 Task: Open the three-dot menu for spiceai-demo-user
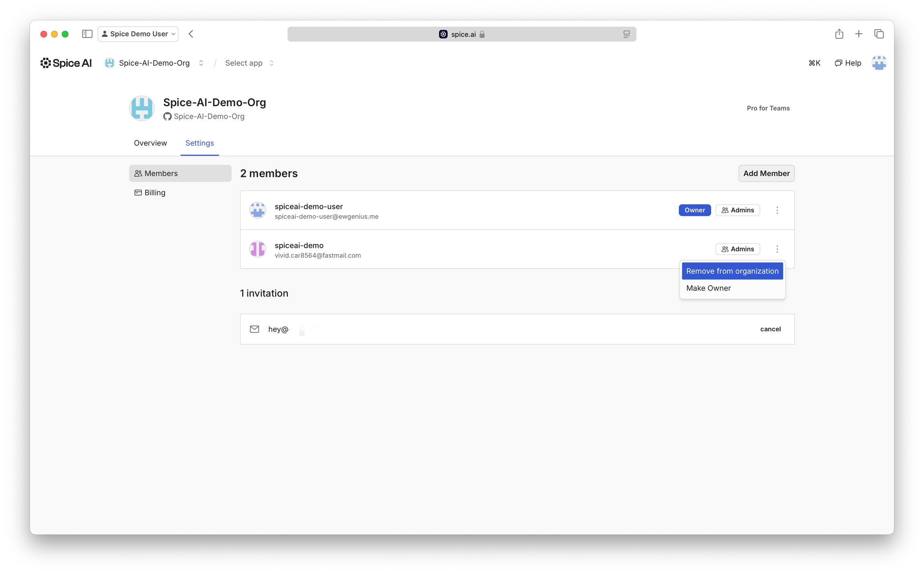pyautogui.click(x=777, y=210)
